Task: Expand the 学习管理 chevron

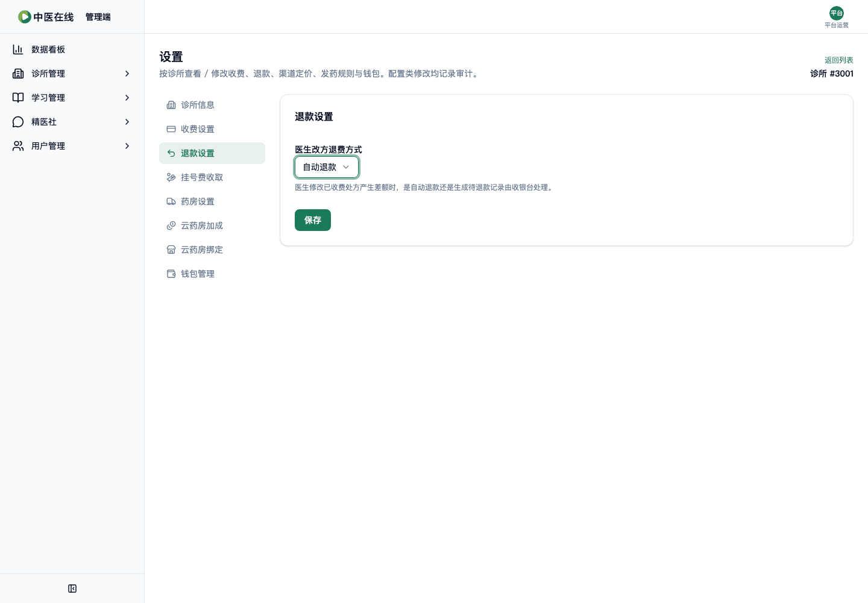Action: pyautogui.click(x=127, y=98)
